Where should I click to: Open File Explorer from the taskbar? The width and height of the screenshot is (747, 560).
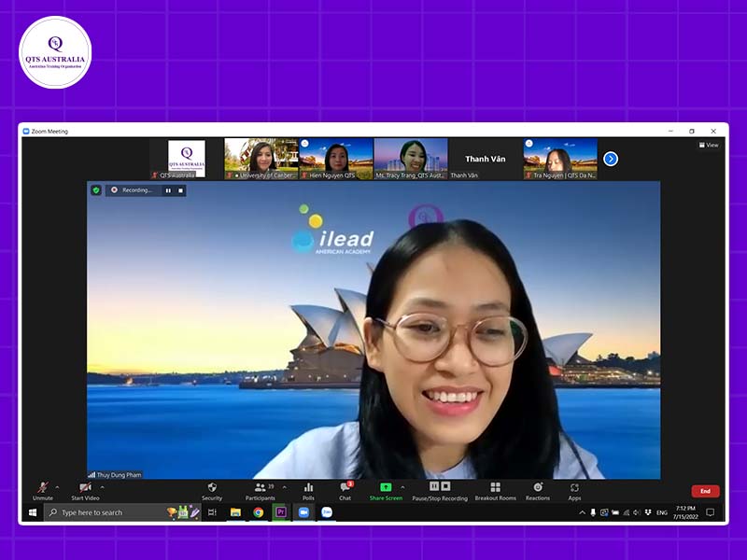[235, 512]
